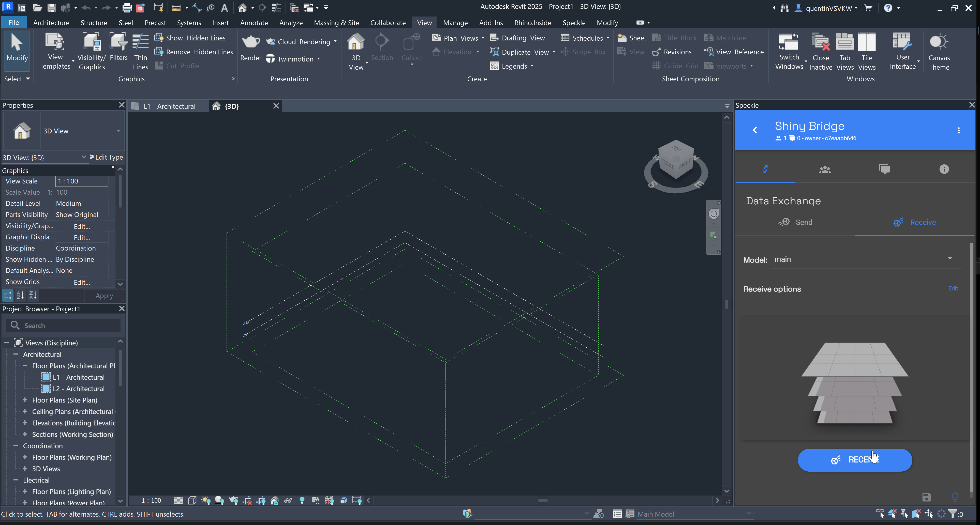Screen dimensions: 980x525
Task: Select the Thin Lines tool
Action: click(x=140, y=51)
